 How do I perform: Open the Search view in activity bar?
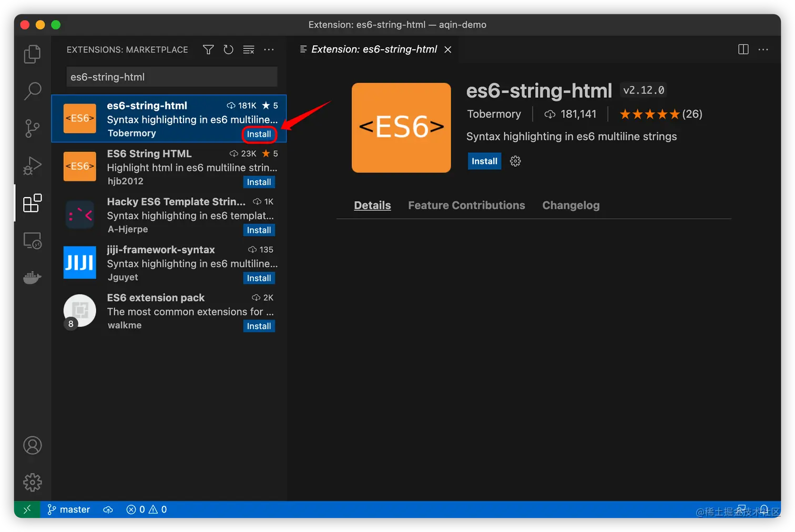32,91
